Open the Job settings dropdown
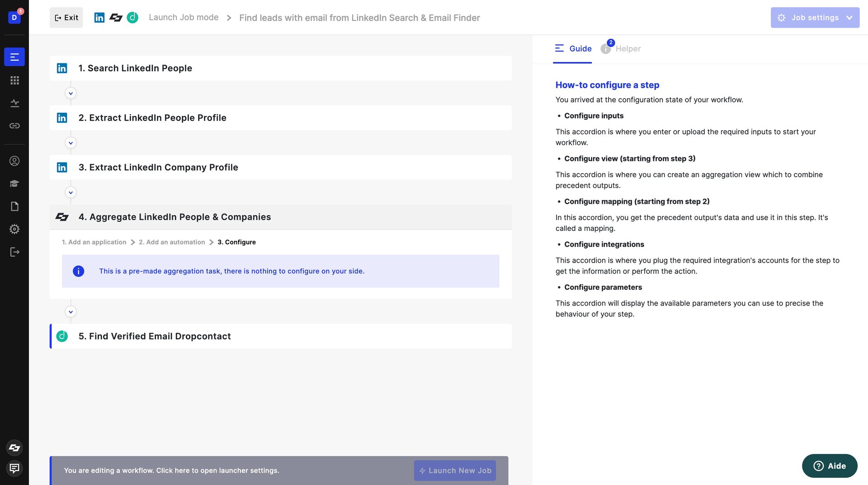Image resolution: width=868 pixels, height=485 pixels. (x=815, y=18)
